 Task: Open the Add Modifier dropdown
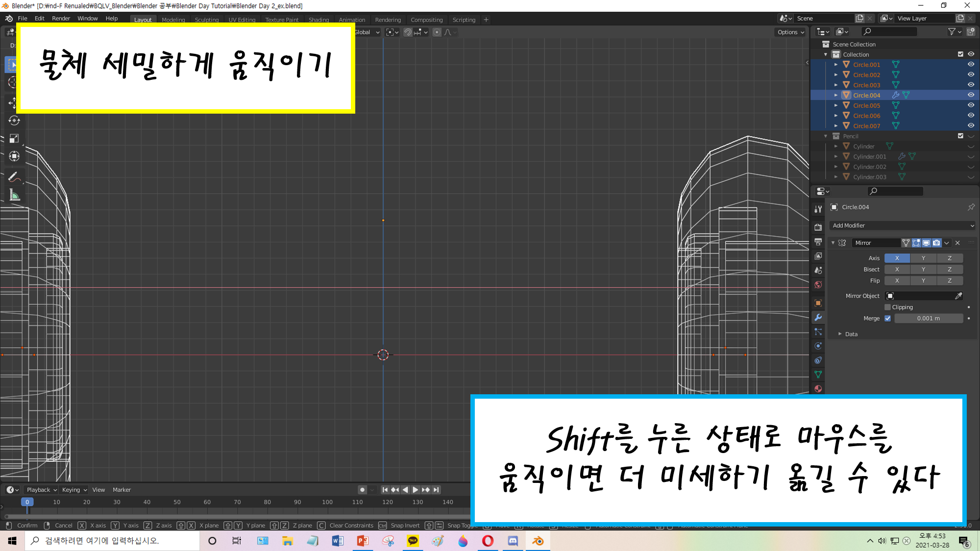tap(903, 226)
